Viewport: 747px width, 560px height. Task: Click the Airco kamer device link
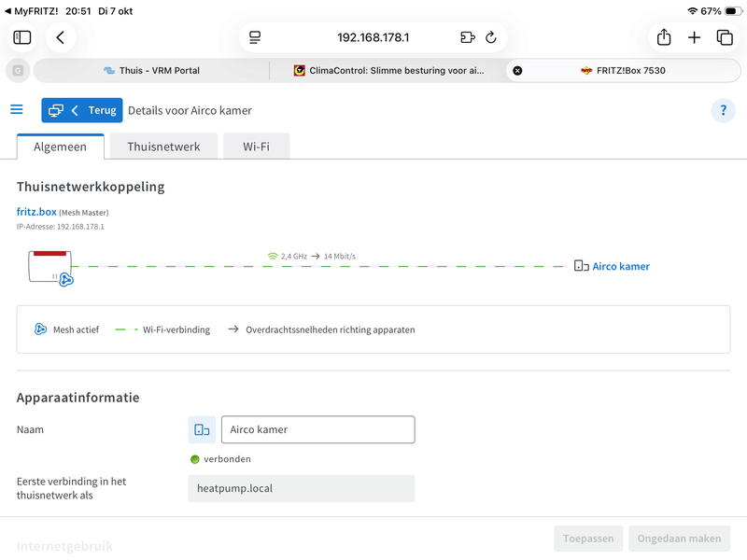620,266
